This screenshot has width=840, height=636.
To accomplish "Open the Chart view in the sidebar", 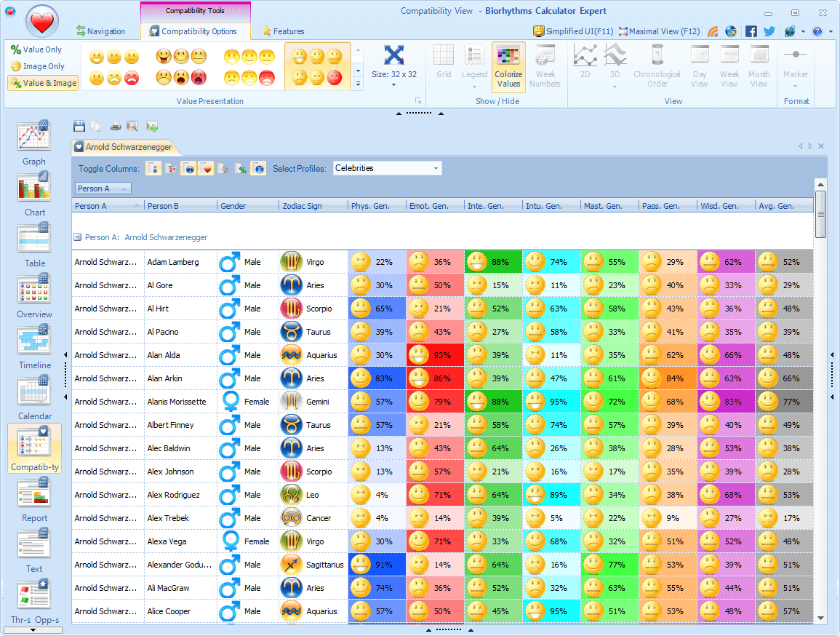I will [34, 194].
